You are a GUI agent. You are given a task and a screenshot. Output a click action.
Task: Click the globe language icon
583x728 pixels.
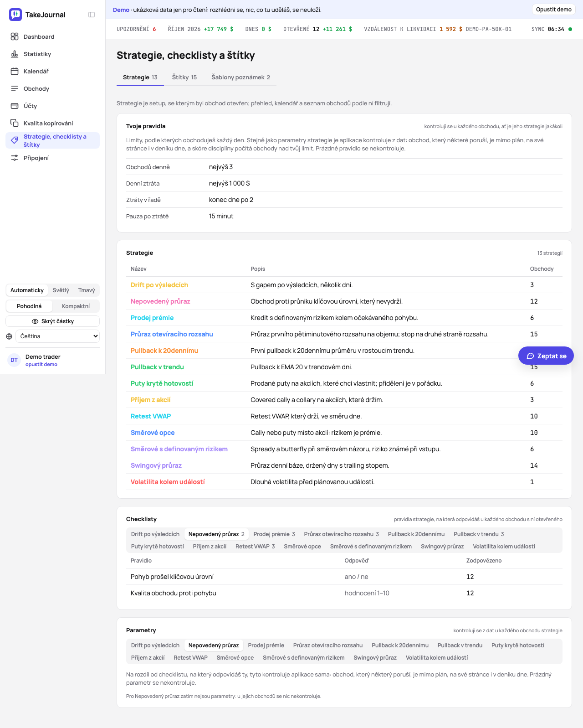(x=9, y=336)
